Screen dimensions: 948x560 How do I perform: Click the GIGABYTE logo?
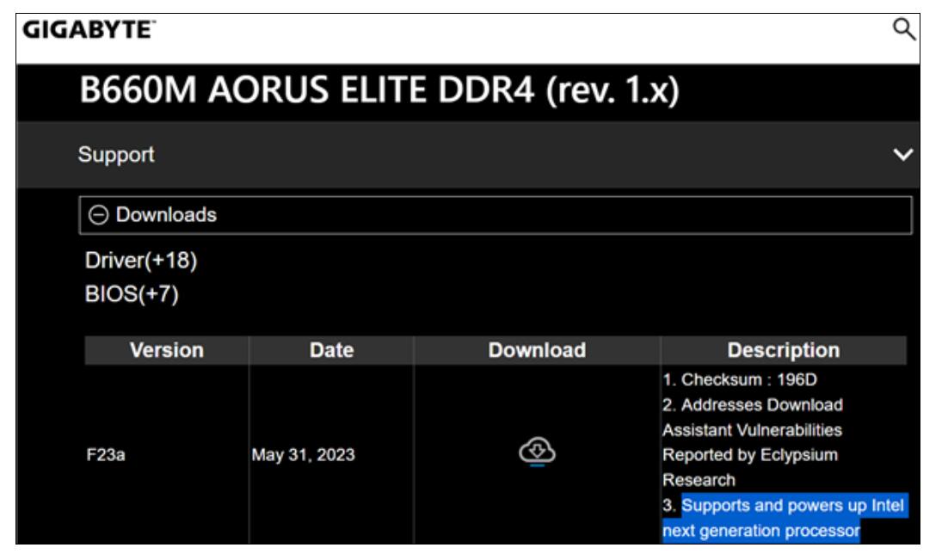click(x=89, y=29)
